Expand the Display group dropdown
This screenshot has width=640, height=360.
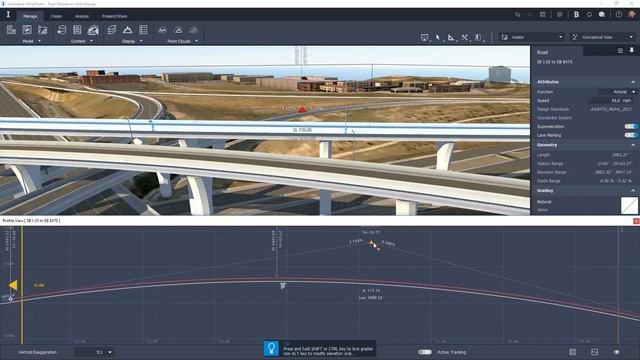tap(141, 41)
